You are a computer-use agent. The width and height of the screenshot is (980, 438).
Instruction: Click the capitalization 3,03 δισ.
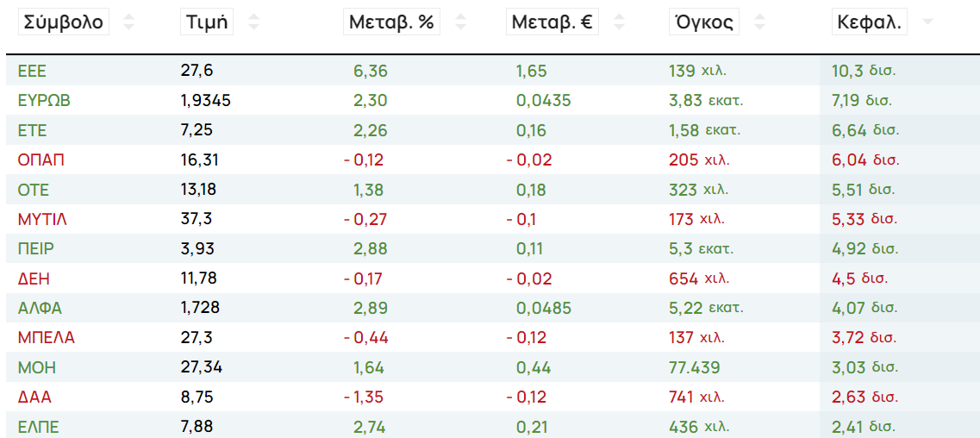point(865,367)
